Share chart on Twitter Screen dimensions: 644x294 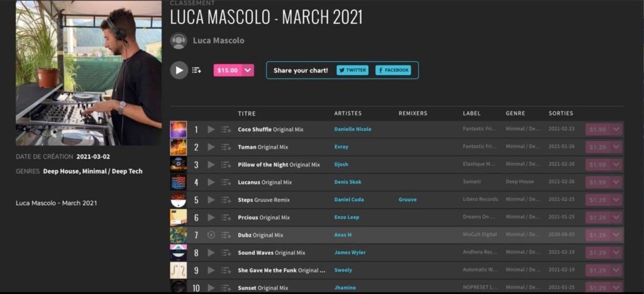[352, 71]
